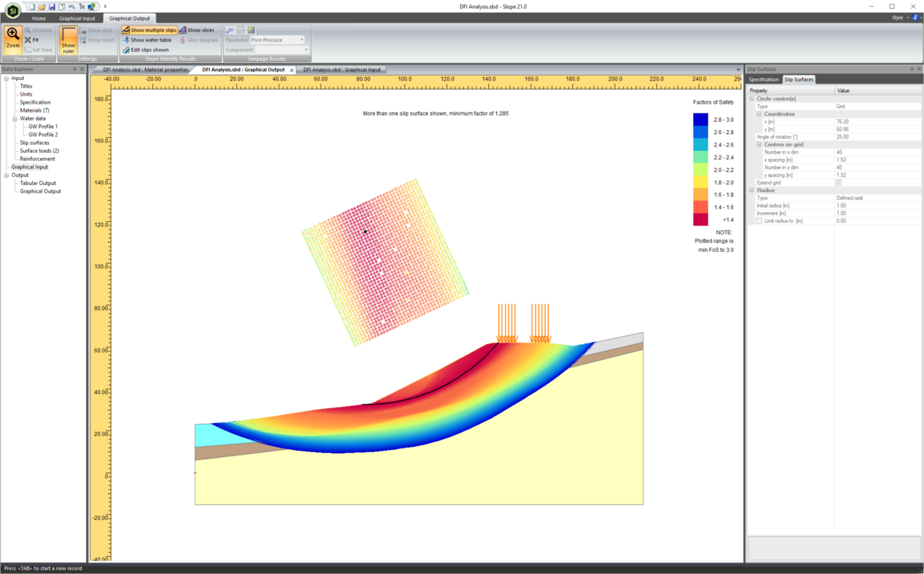Select the filled contour plot icon
The height and width of the screenshot is (574, 924).
[251, 30]
